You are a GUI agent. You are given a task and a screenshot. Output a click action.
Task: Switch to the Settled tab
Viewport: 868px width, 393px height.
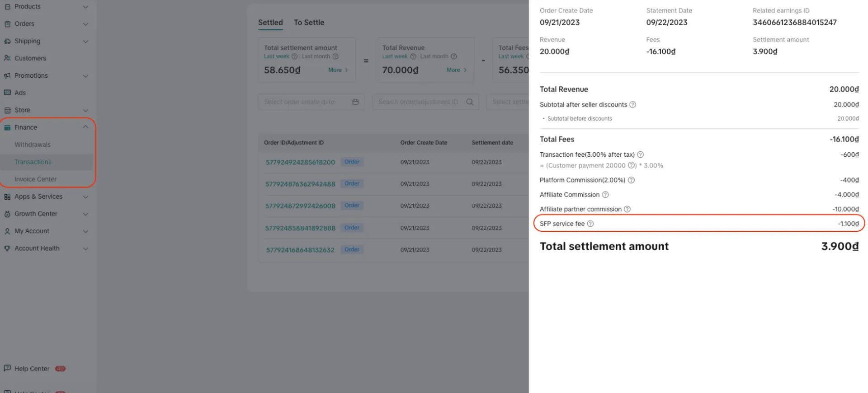click(x=270, y=22)
